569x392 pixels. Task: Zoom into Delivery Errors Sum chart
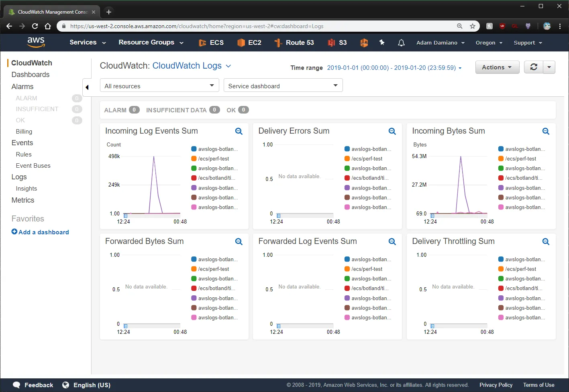click(392, 131)
